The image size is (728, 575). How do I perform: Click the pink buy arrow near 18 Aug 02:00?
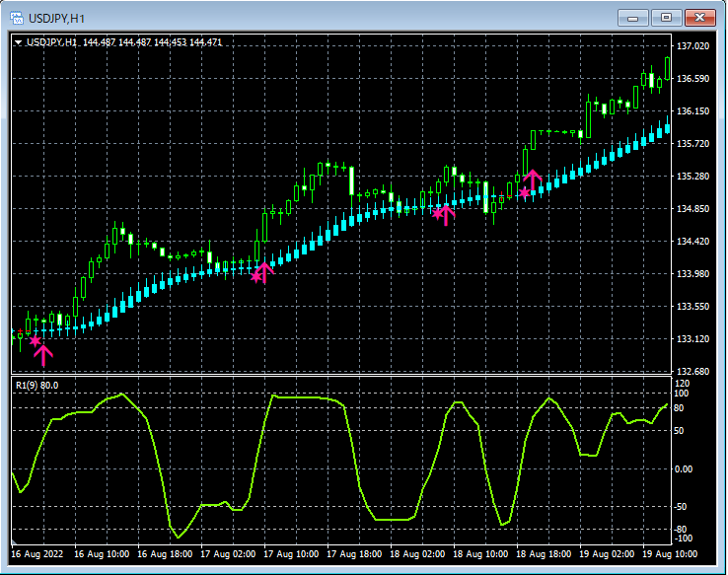tap(446, 215)
